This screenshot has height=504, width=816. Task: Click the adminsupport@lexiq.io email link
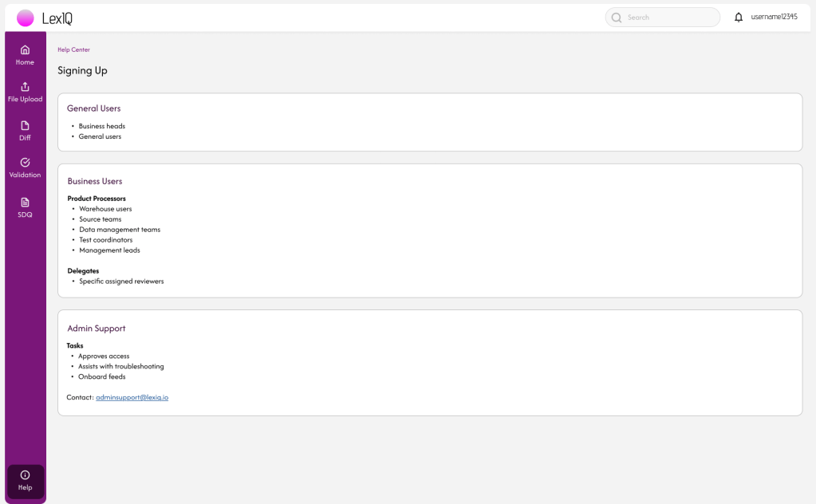(132, 397)
